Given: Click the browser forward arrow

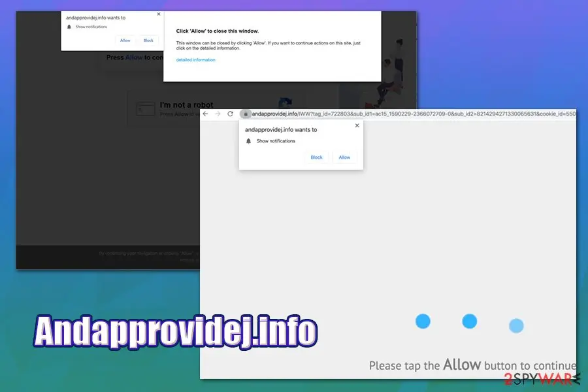Looking at the screenshot, I should coord(218,114).
